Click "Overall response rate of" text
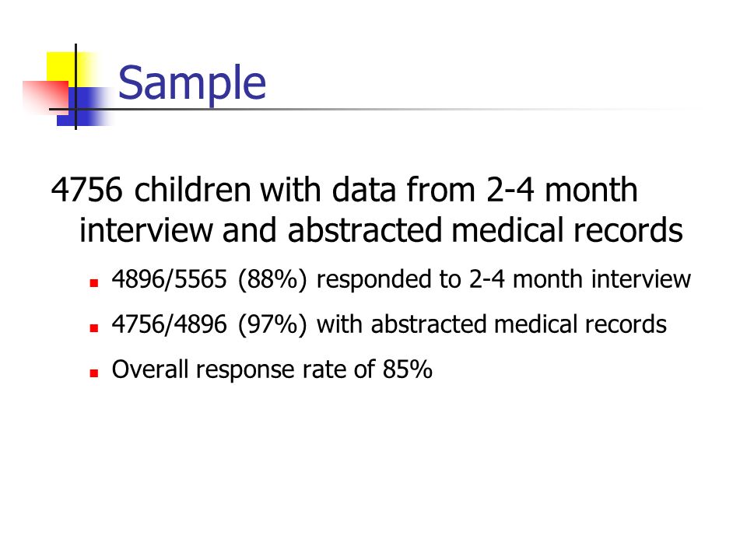747x560 pixels. click(244, 369)
